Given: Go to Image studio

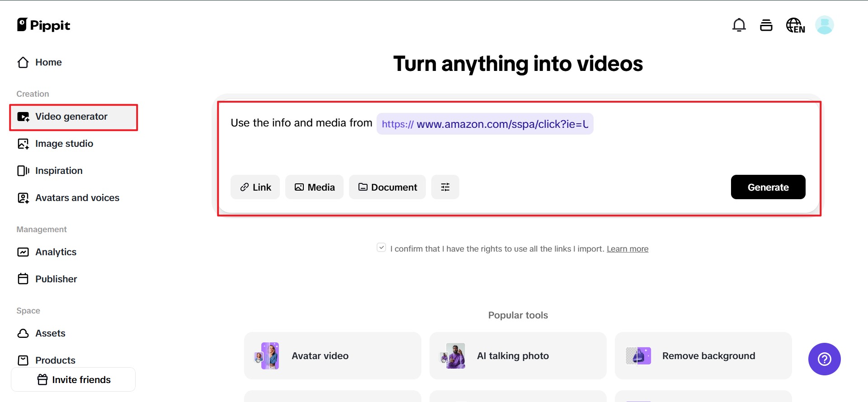Looking at the screenshot, I should click(64, 144).
